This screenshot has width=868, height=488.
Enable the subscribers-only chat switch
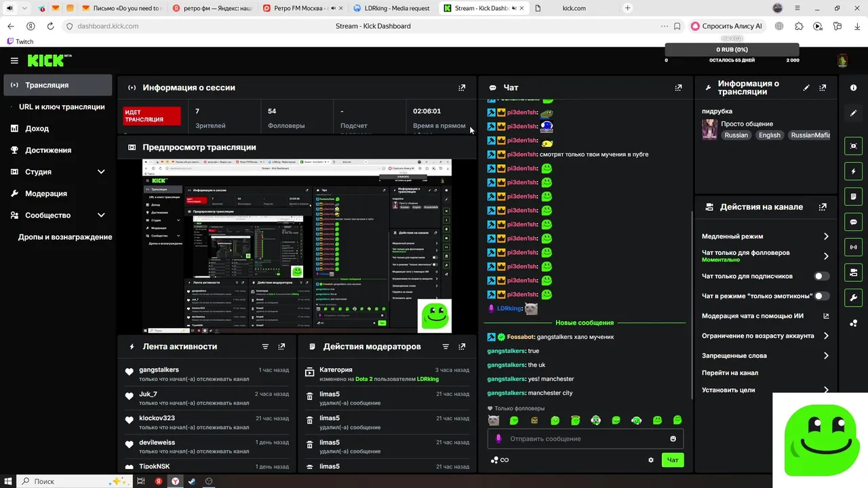coord(821,276)
